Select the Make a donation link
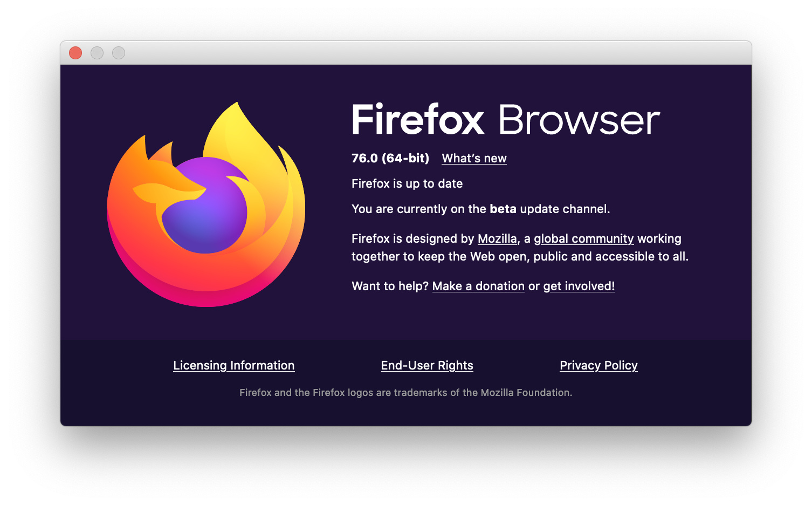 [478, 286]
